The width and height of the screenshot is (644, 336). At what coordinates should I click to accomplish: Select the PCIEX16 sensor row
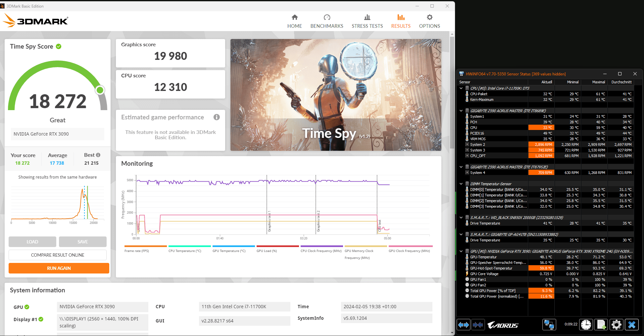pyautogui.click(x=546, y=133)
